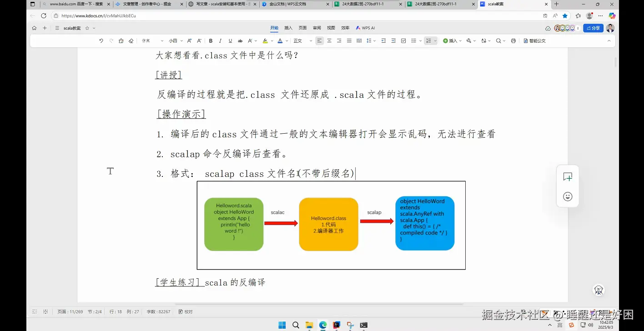This screenshot has height=331, width=644.
Task: Click the Print icon in the toolbar
Action: pos(513,40)
